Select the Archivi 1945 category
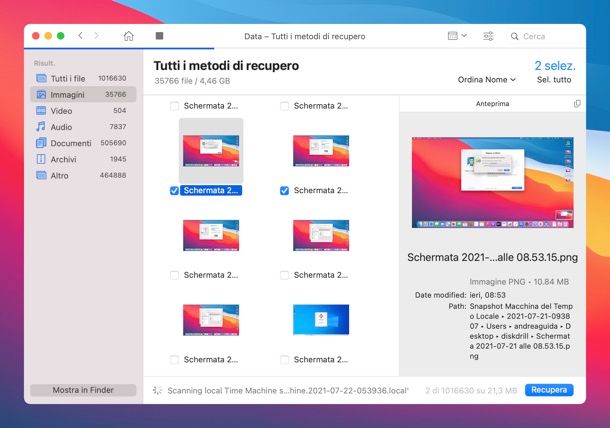This screenshot has height=428, width=610. pyautogui.click(x=83, y=159)
